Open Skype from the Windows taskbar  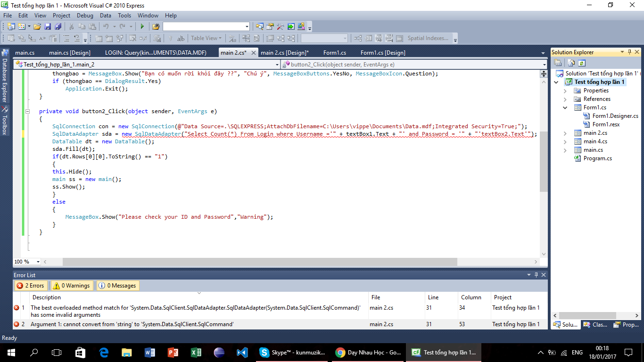291,352
